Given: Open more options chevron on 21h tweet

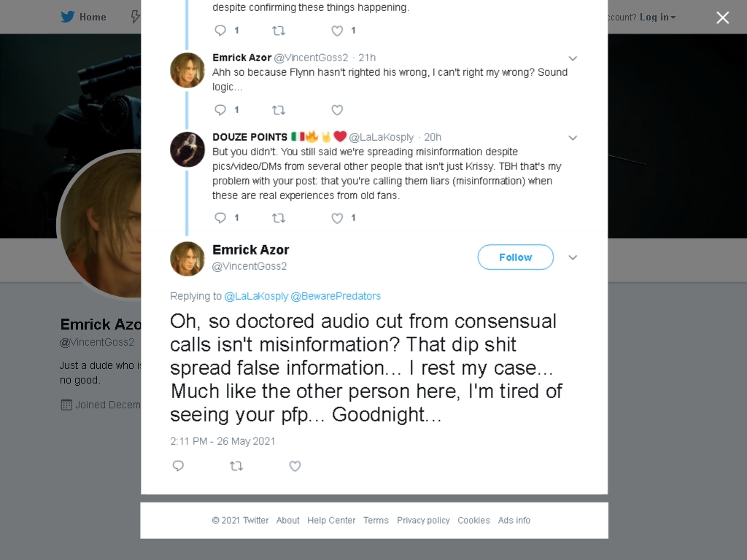Looking at the screenshot, I should coord(573,58).
